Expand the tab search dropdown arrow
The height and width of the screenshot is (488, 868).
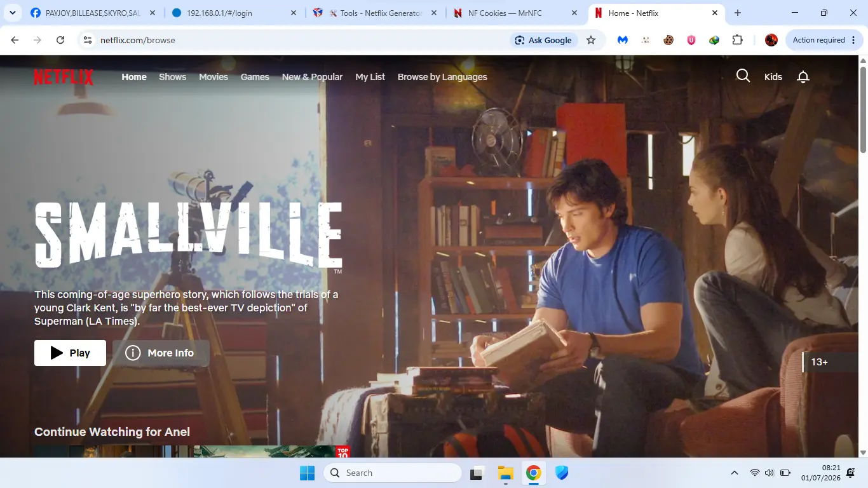click(x=12, y=13)
